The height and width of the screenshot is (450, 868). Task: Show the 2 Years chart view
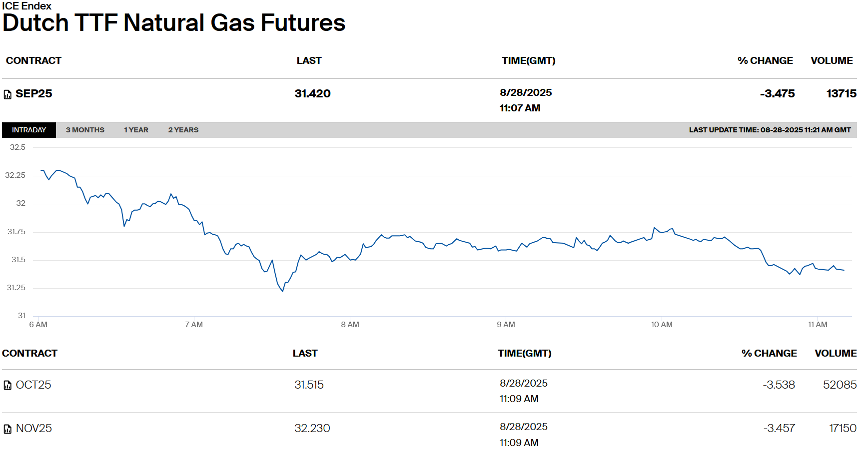pos(183,130)
